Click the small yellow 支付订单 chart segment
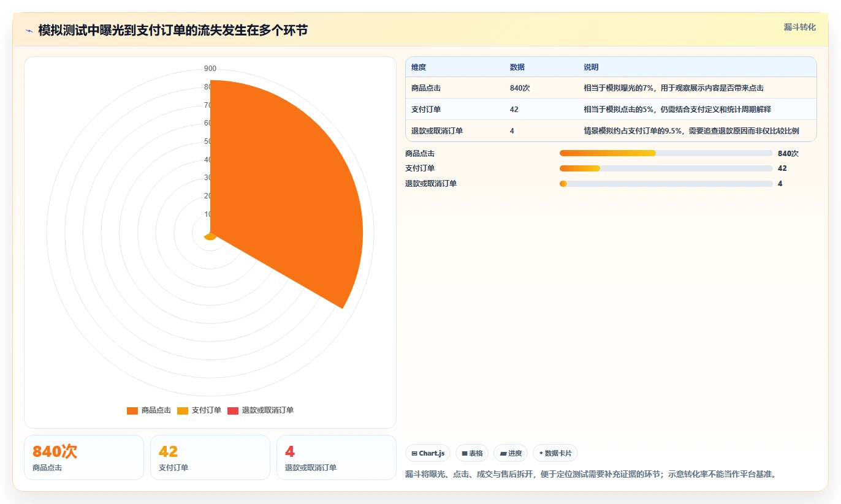 coord(210,237)
